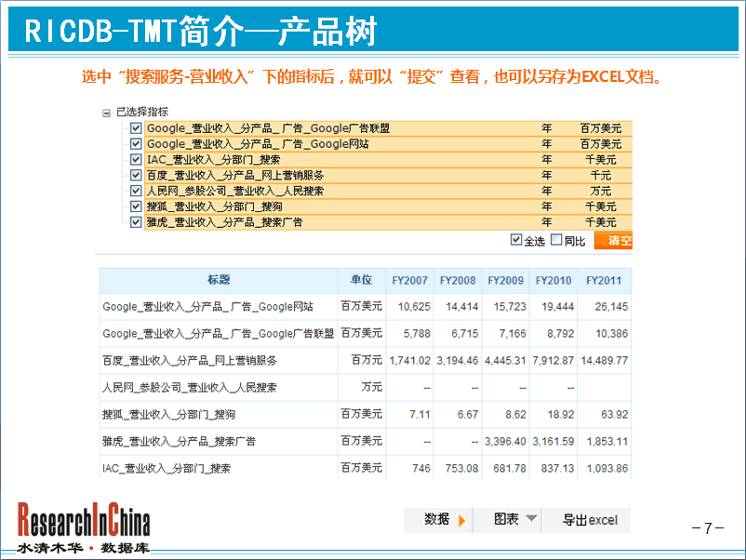The width and height of the screenshot is (746, 560).
Task: Toggle the IAC 分部门_搜索 checkbox
Action: pyautogui.click(x=137, y=160)
